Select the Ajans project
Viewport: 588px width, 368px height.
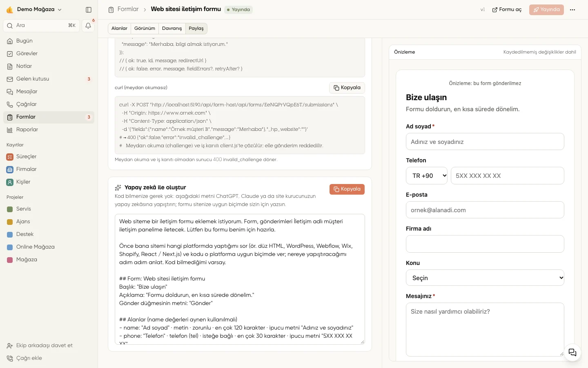(x=49, y=222)
